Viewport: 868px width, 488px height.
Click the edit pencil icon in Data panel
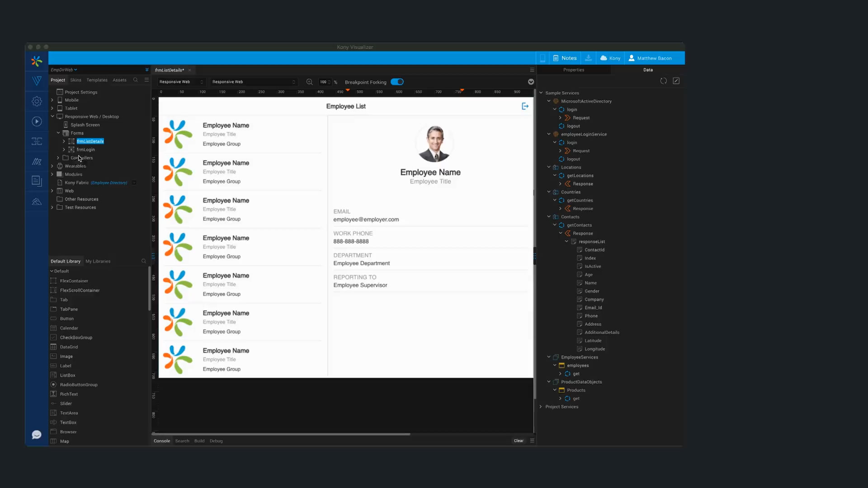click(x=676, y=81)
